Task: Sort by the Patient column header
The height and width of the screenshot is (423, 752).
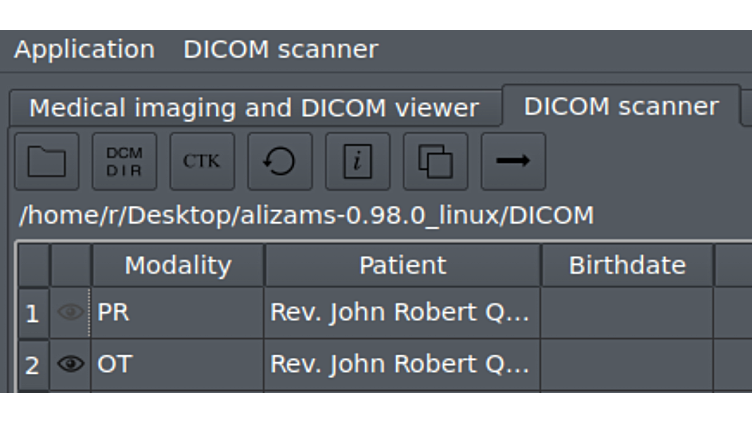Action: pyautogui.click(x=402, y=265)
